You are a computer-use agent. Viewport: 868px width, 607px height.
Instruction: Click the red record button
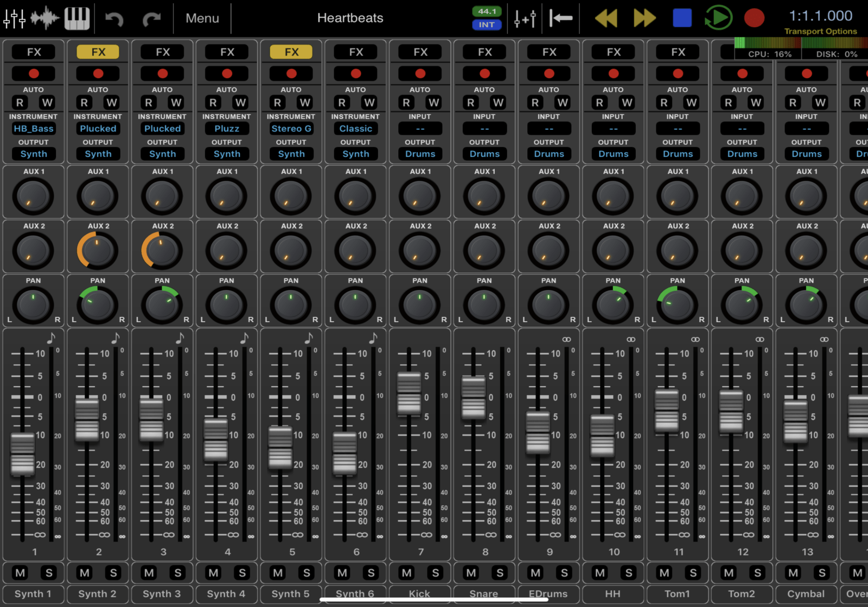(x=754, y=18)
